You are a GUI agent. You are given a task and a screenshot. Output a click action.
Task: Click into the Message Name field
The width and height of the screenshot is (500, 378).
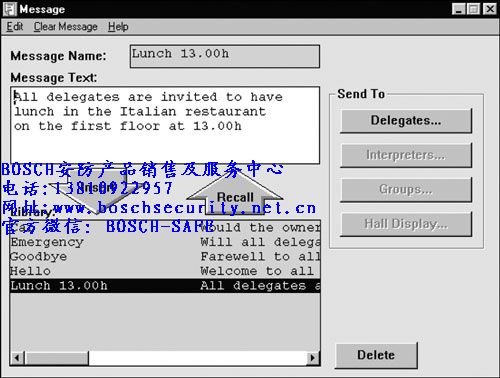tap(225, 56)
